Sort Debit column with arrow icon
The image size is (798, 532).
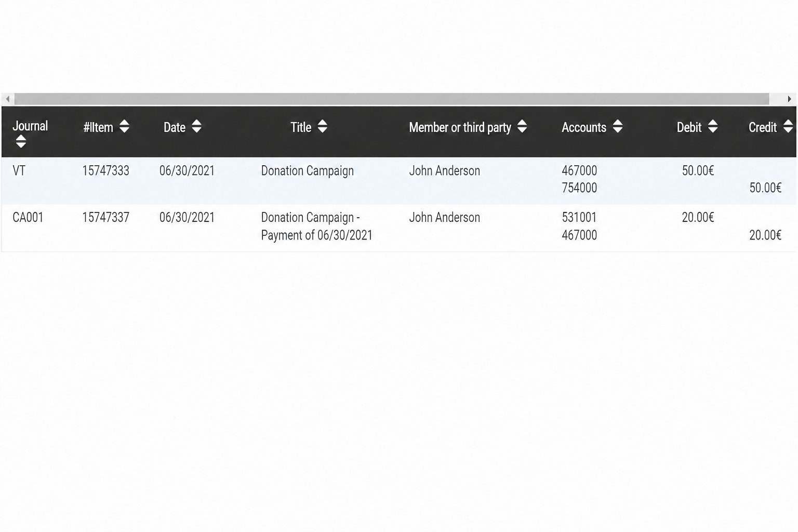713,126
